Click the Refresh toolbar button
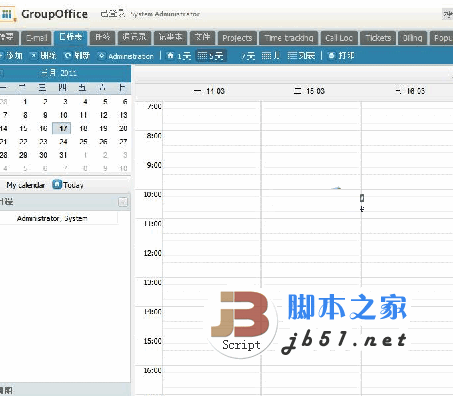This screenshot has height=396, width=453. [x=77, y=56]
